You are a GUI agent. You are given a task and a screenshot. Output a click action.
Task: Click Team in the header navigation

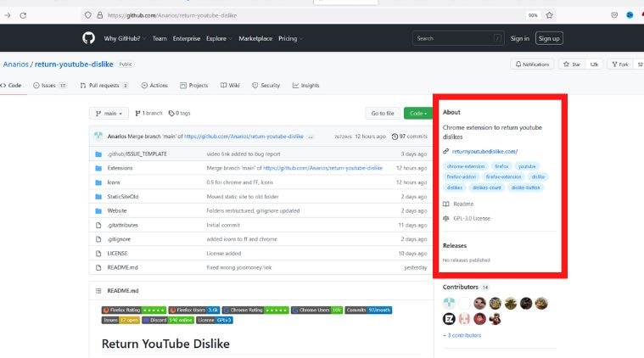click(160, 38)
